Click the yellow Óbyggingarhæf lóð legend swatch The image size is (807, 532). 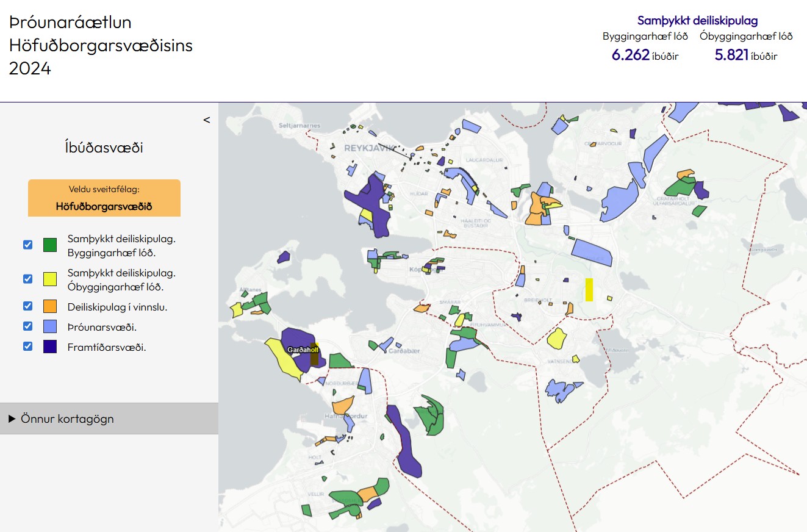coord(50,279)
